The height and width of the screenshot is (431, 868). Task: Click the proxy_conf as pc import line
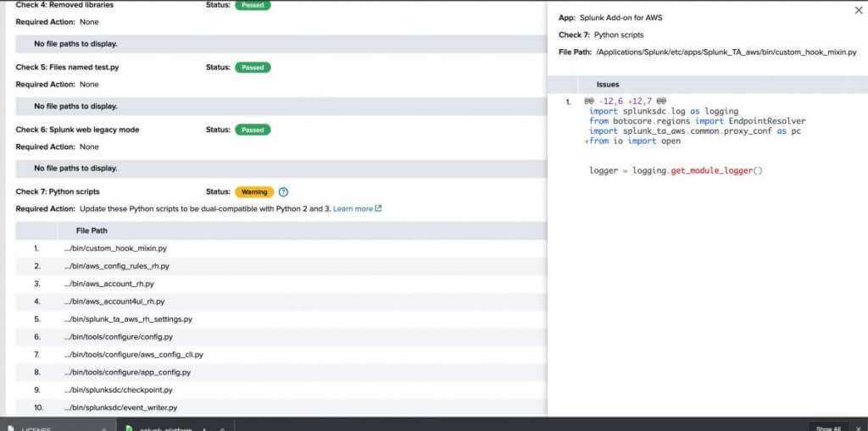pyautogui.click(x=695, y=131)
